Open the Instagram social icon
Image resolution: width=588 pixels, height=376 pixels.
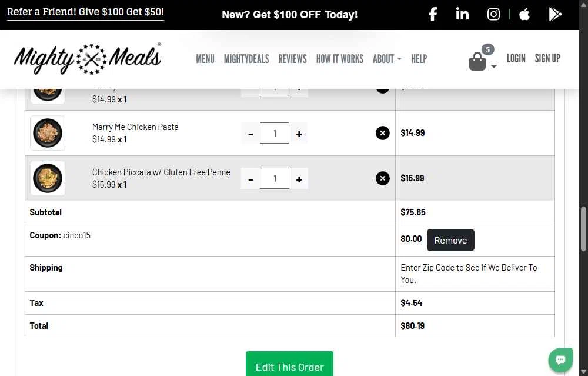pyautogui.click(x=493, y=14)
